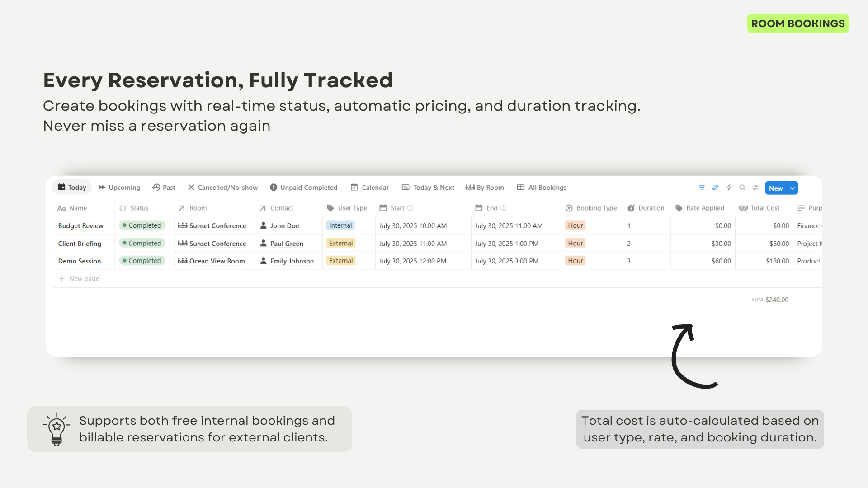Click the Sunset Conference room icon in Budget Review row
The image size is (868, 488).
click(183, 225)
